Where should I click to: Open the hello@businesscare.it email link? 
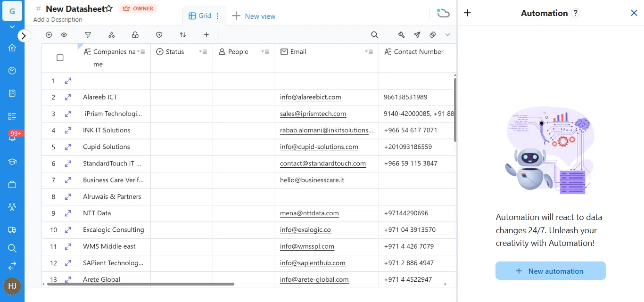[312, 180]
